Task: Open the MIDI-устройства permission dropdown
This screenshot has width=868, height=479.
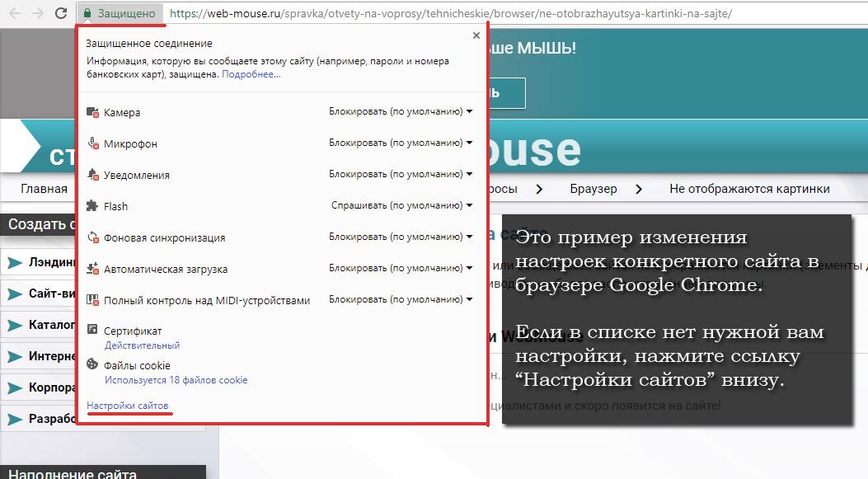Action: point(401,299)
